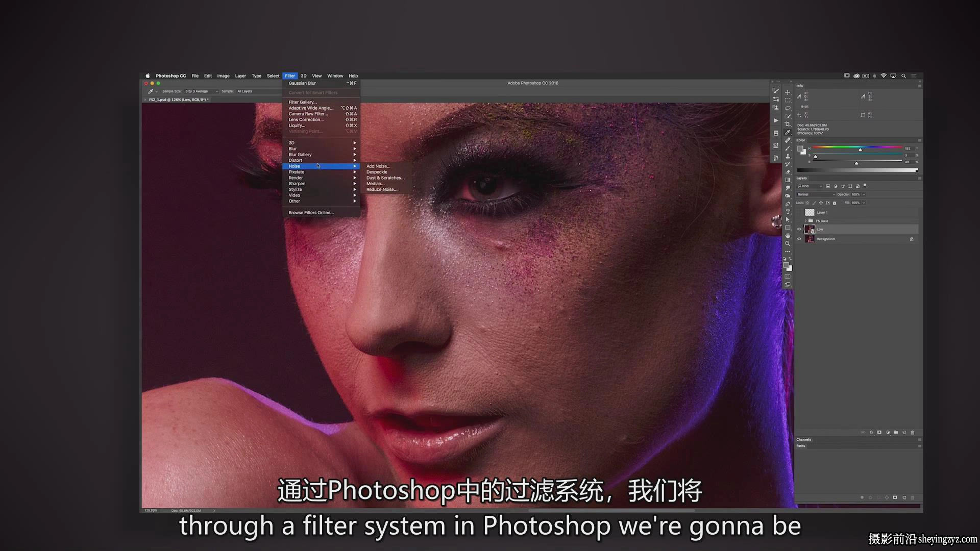Toggle Quick Mask mode
This screenshot has width=980, height=551.
coord(788,277)
